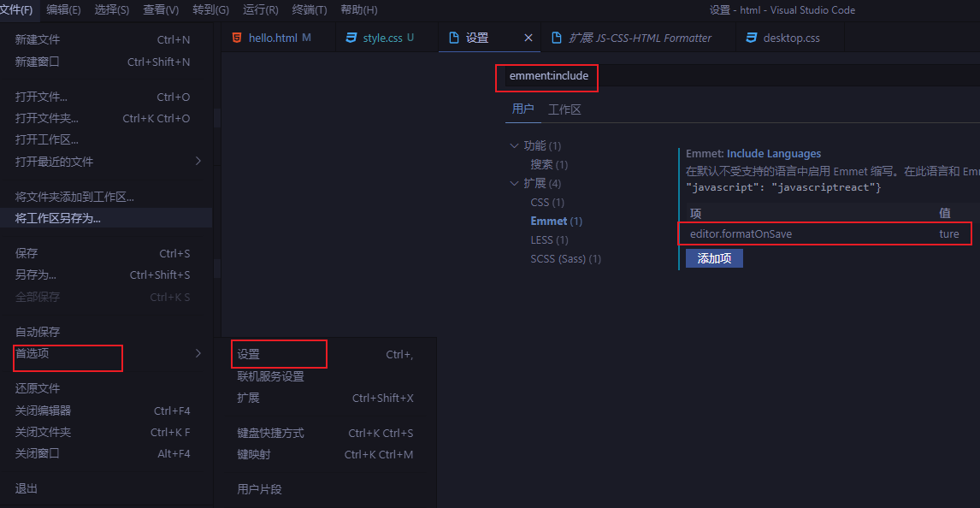Image resolution: width=980 pixels, height=508 pixels.
Task: Click the ture value cell
Action: click(x=948, y=233)
